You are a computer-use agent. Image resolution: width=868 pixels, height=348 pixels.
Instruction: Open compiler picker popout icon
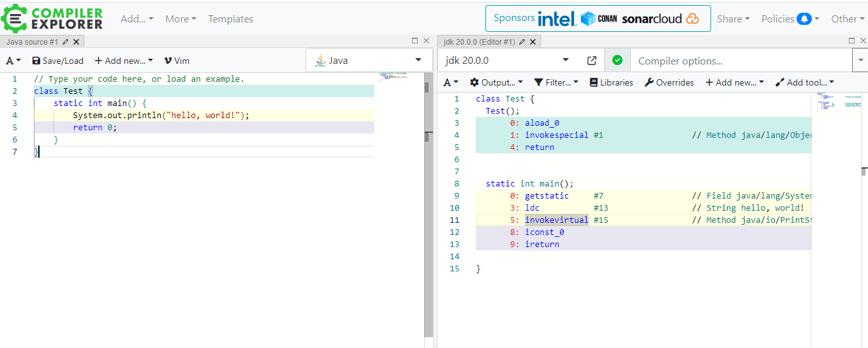[591, 61]
